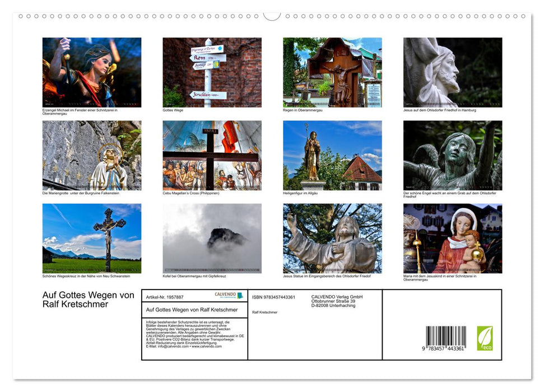Click the large title Auf Gottes Wegen

point(89,300)
